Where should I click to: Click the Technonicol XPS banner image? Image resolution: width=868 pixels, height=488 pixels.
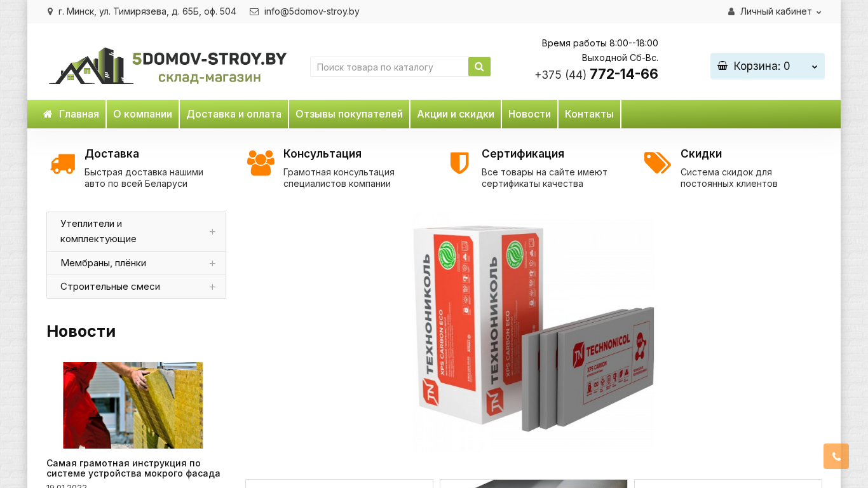coord(534,334)
